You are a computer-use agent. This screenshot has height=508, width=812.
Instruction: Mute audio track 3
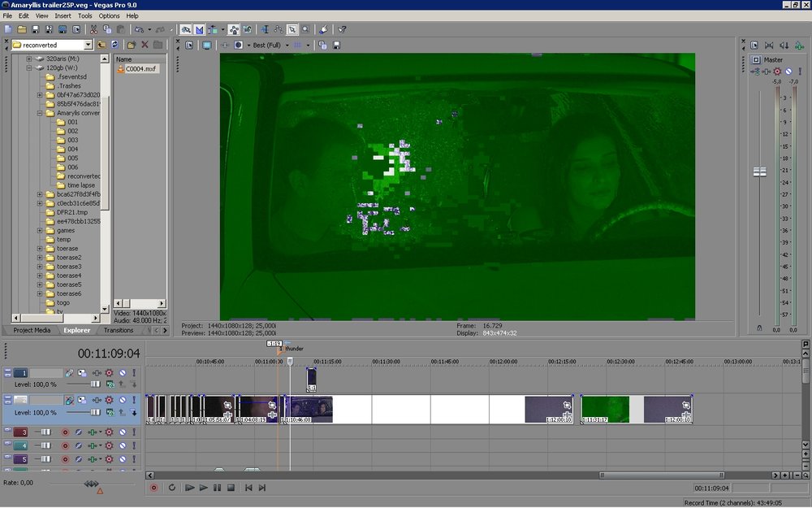pyautogui.click(x=123, y=432)
